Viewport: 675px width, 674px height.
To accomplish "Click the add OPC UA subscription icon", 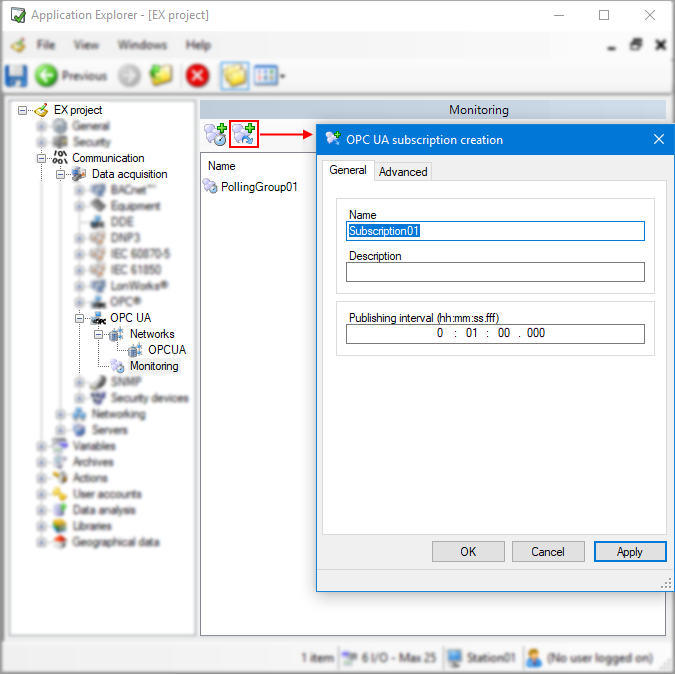I will (244, 133).
